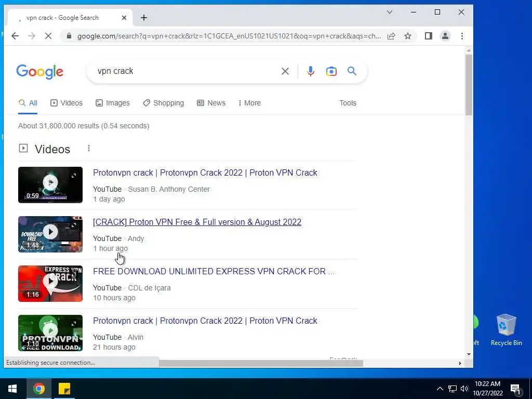Image resolution: width=532 pixels, height=399 pixels.
Task: Open Protonvpn crack link by Susan B. Anthony Center
Action: [205, 172]
